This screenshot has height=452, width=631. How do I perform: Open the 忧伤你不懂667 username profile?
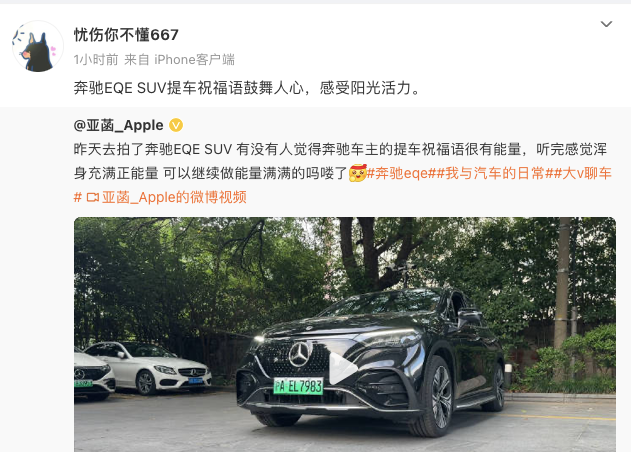coord(126,35)
